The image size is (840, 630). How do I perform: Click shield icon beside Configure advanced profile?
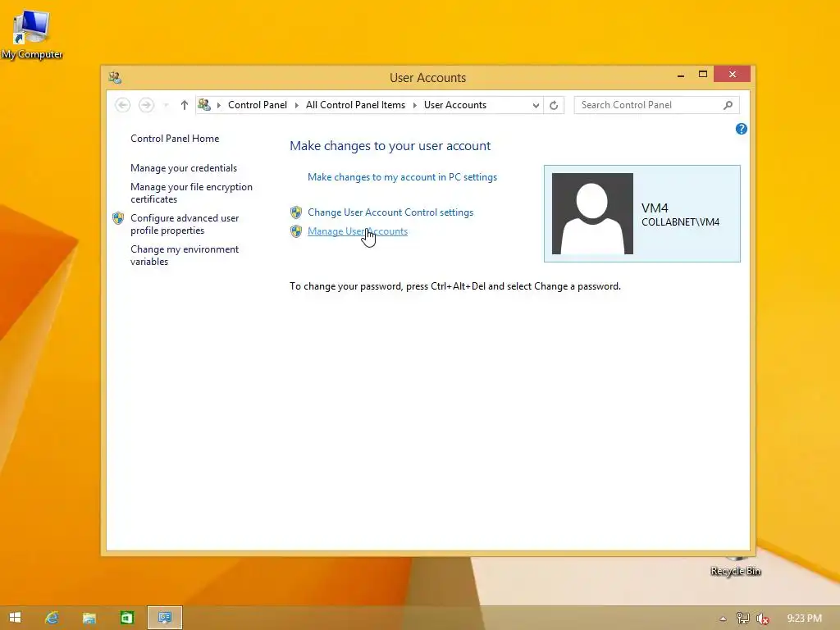(x=118, y=218)
